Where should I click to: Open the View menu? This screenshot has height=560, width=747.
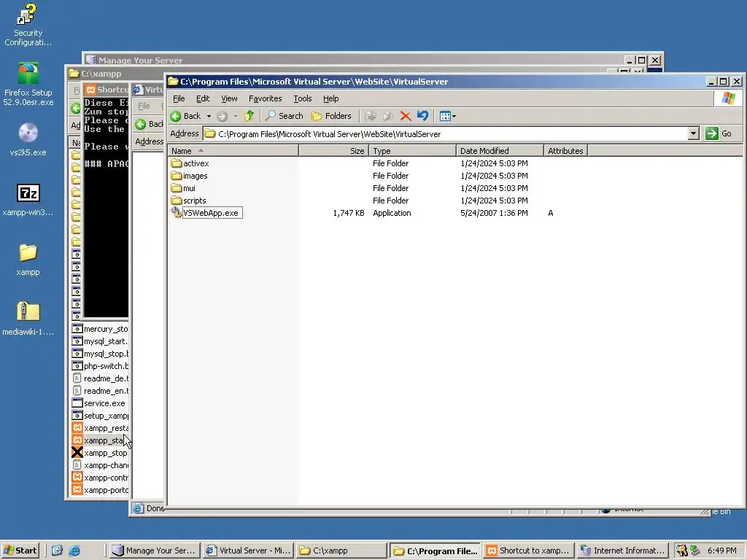[x=229, y=98]
